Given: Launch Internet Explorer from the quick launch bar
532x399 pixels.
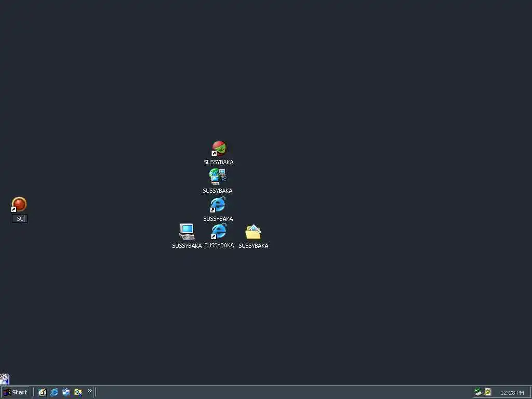Looking at the screenshot, I should [x=54, y=392].
